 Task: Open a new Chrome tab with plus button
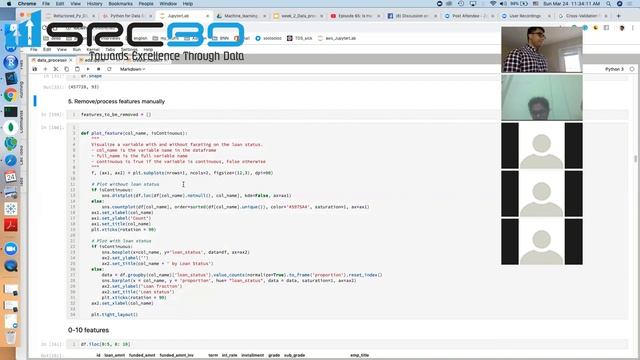pos(618,16)
